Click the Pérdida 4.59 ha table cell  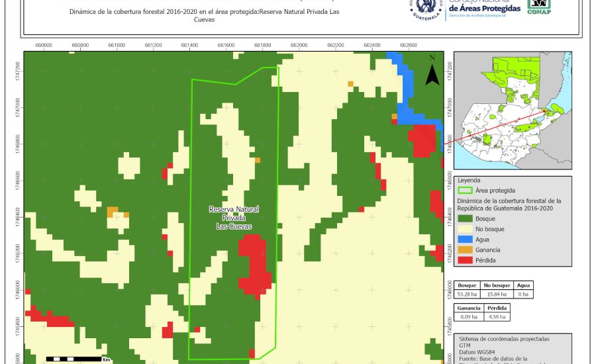pyautogui.click(x=497, y=318)
